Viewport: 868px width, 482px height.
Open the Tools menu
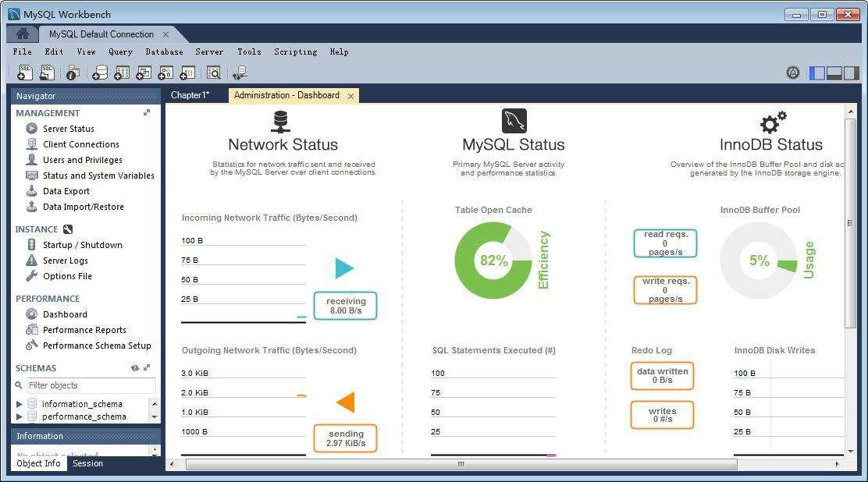[x=249, y=51]
